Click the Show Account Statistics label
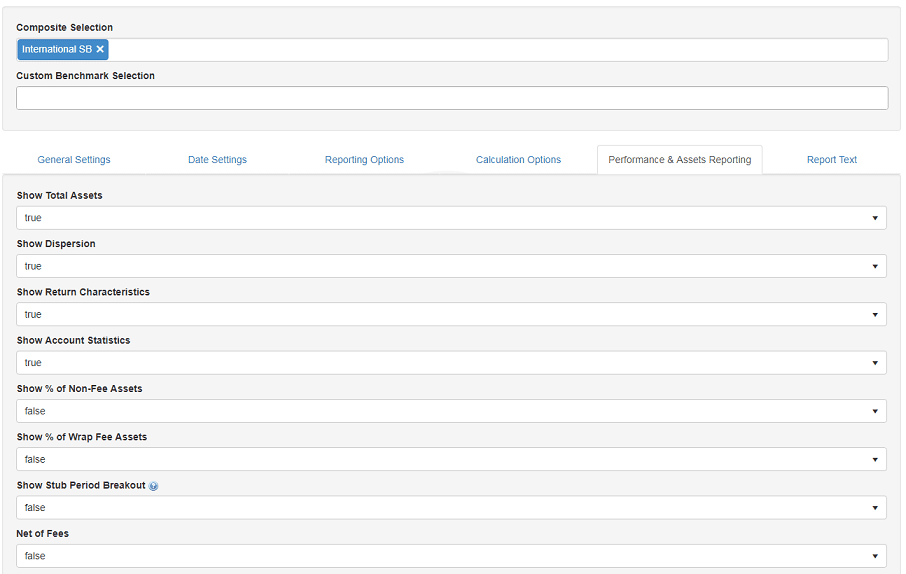The width and height of the screenshot is (906, 574). 73,340
